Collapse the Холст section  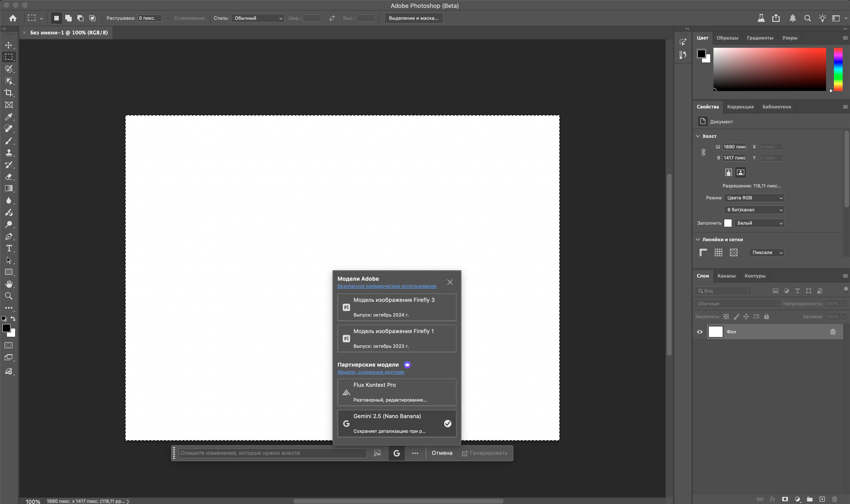[698, 136]
